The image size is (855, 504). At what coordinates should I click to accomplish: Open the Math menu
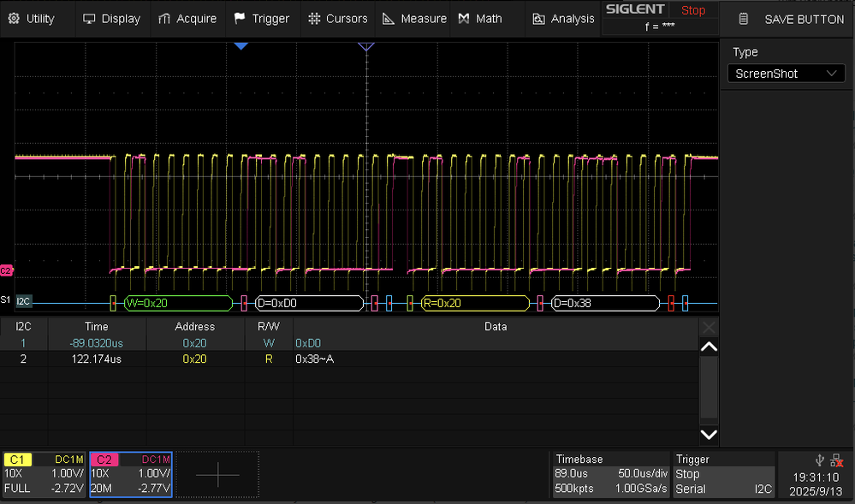pos(480,19)
